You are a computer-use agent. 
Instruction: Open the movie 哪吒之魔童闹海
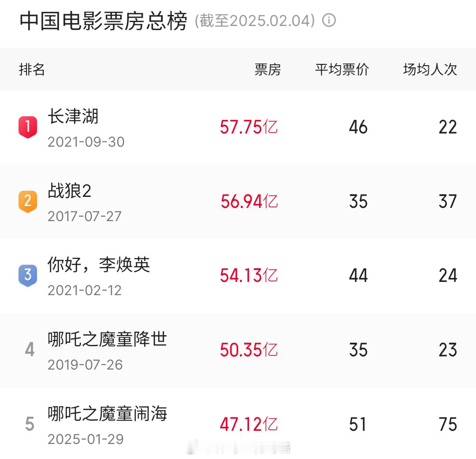click(x=108, y=414)
